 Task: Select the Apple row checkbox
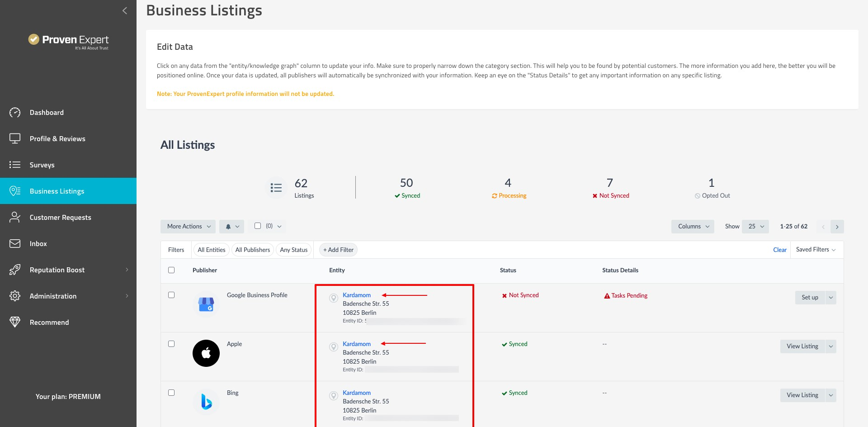pos(171,344)
